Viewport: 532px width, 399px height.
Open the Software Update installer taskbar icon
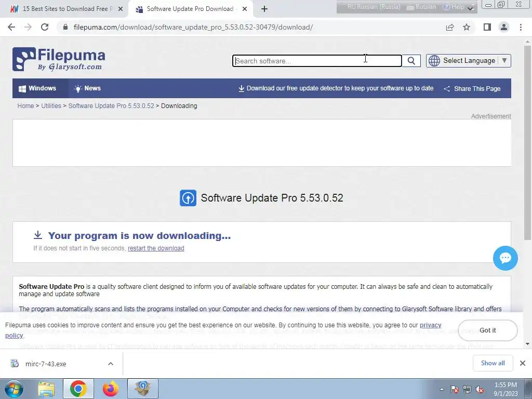[x=143, y=389]
